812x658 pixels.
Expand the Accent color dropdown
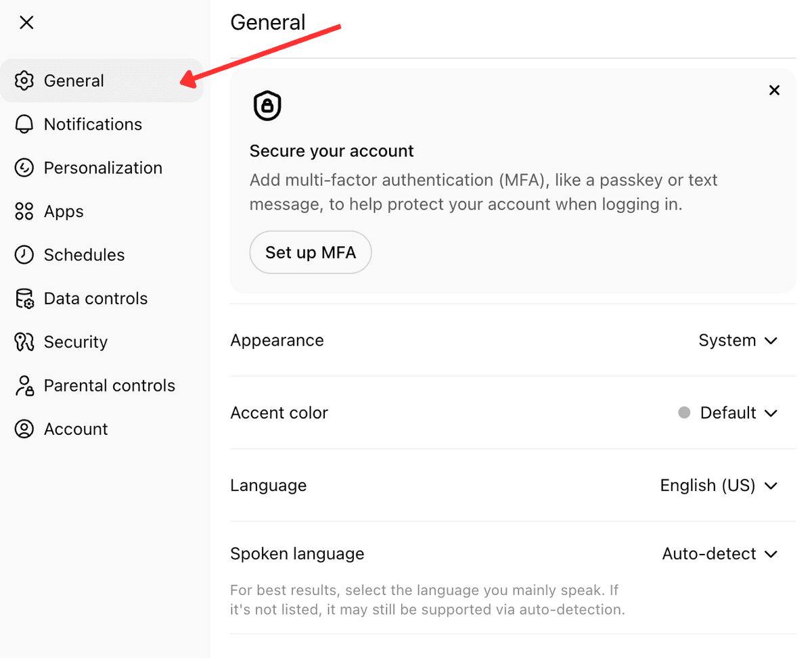(x=727, y=413)
